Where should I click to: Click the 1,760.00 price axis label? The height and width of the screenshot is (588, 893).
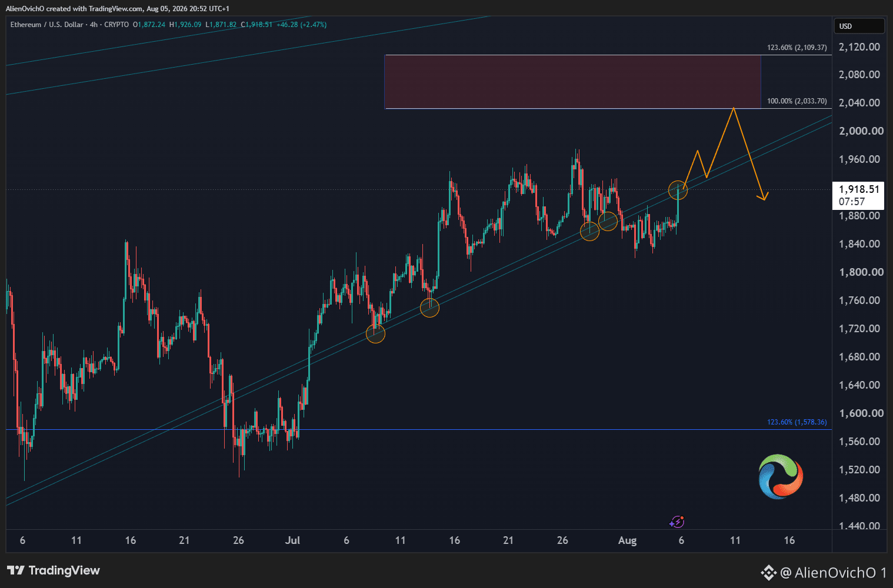(x=859, y=300)
